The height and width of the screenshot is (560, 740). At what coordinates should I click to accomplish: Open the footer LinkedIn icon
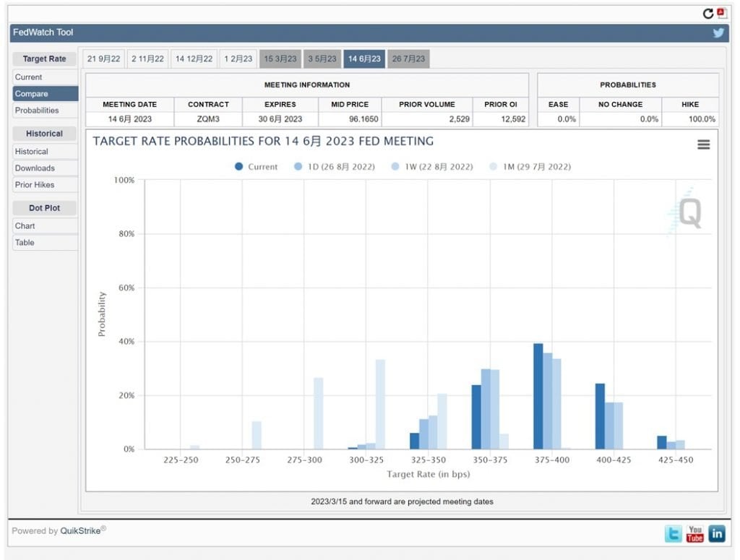pos(717,533)
